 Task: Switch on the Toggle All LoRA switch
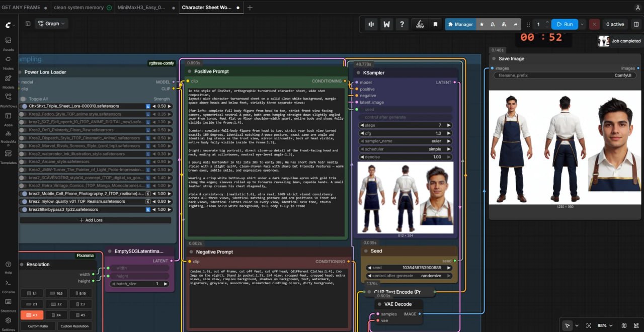click(x=24, y=99)
